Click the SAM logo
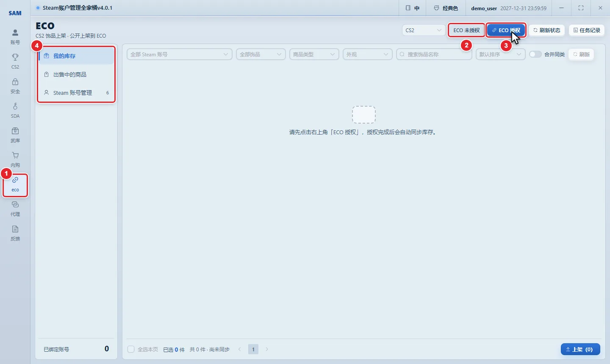The width and height of the screenshot is (610, 364). pyautogui.click(x=15, y=13)
